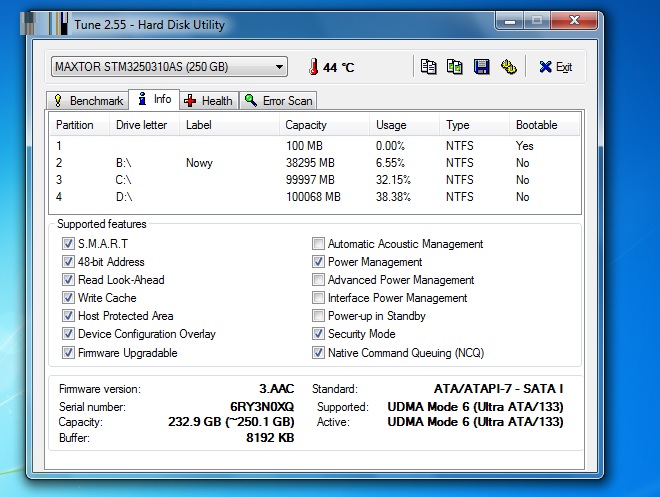This screenshot has height=497, width=660.
Task: Select partition row with drive B:\
Action: click(315, 163)
